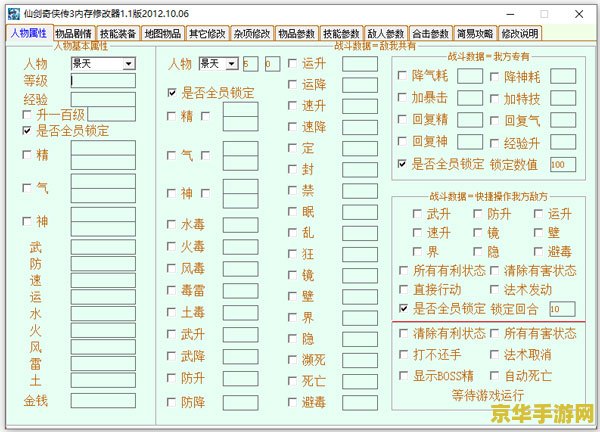Click the 经验 input field
600x432 pixels.
point(103,99)
